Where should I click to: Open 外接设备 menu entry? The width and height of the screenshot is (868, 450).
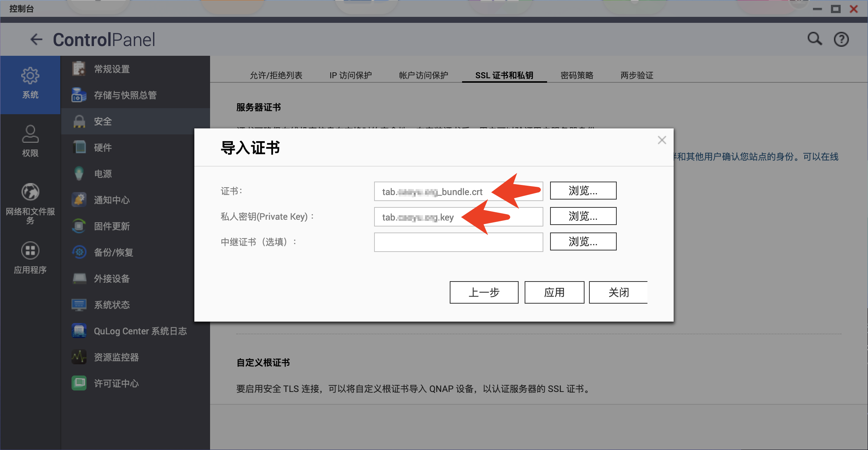tap(135, 279)
